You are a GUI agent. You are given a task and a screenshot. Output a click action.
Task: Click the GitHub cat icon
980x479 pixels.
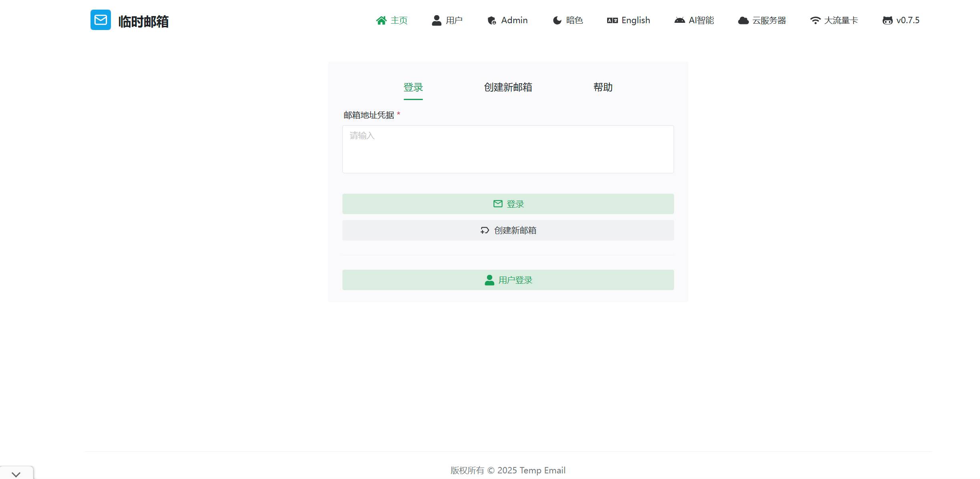pyautogui.click(x=887, y=20)
